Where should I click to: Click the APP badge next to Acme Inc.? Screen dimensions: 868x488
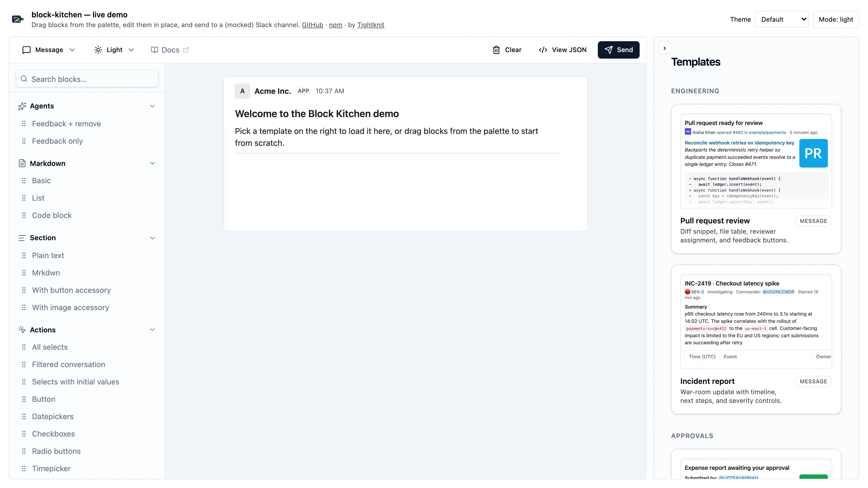pos(303,91)
